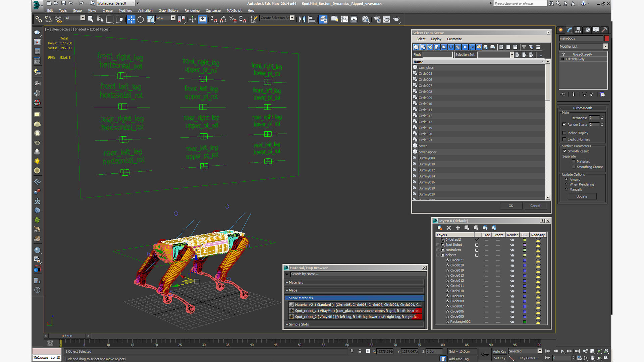Switch to the Motion command panel
The width and height of the screenshot is (644, 362).
[587, 30]
